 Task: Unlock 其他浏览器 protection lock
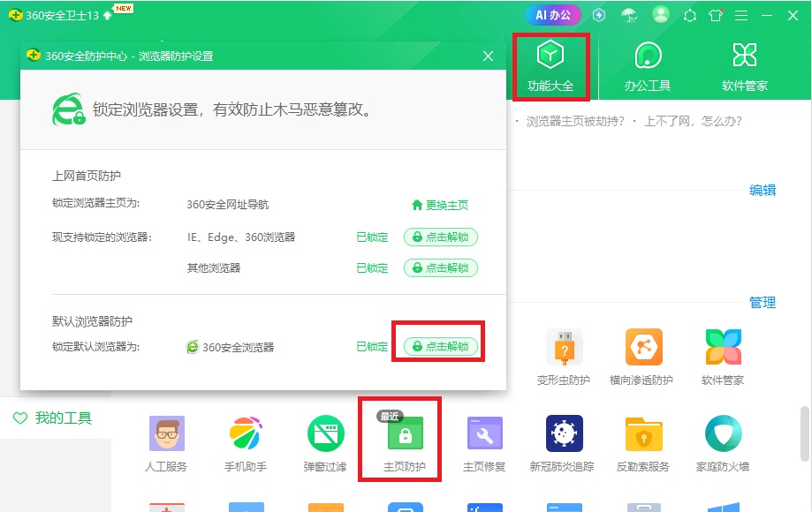tap(440, 266)
